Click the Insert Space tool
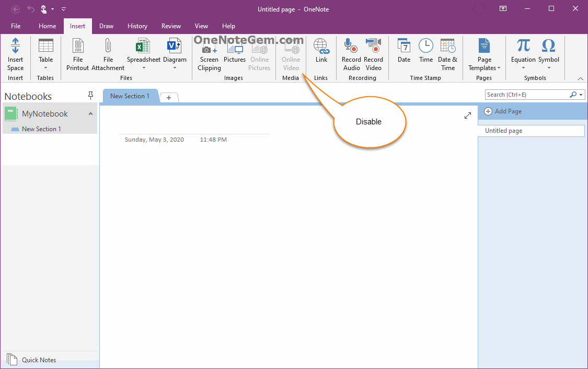The image size is (588, 369). pos(15,54)
